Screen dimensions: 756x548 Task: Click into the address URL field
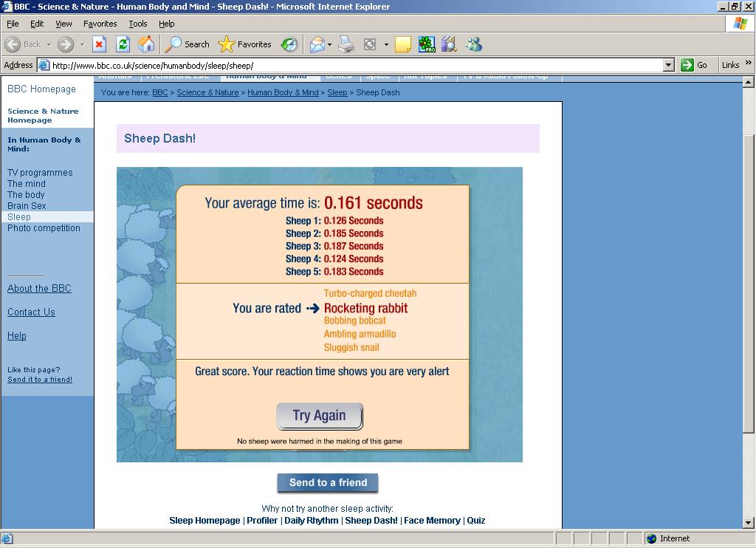[356, 65]
